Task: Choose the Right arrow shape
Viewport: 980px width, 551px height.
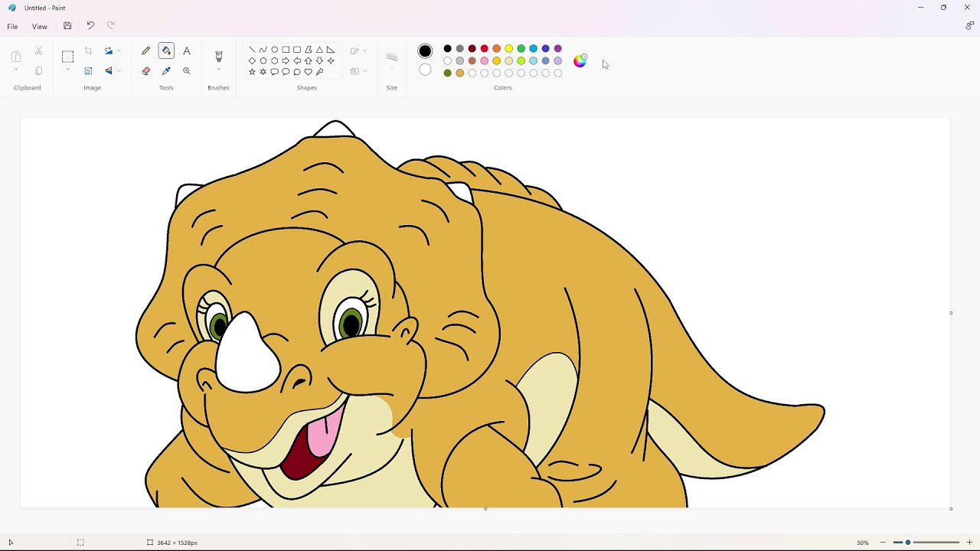Action: tap(286, 60)
